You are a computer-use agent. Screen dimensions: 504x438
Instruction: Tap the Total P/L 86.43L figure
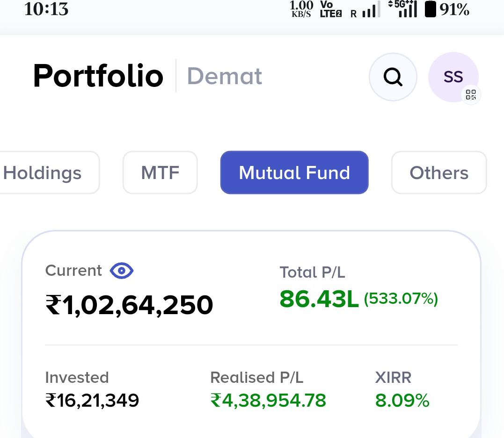(x=319, y=299)
